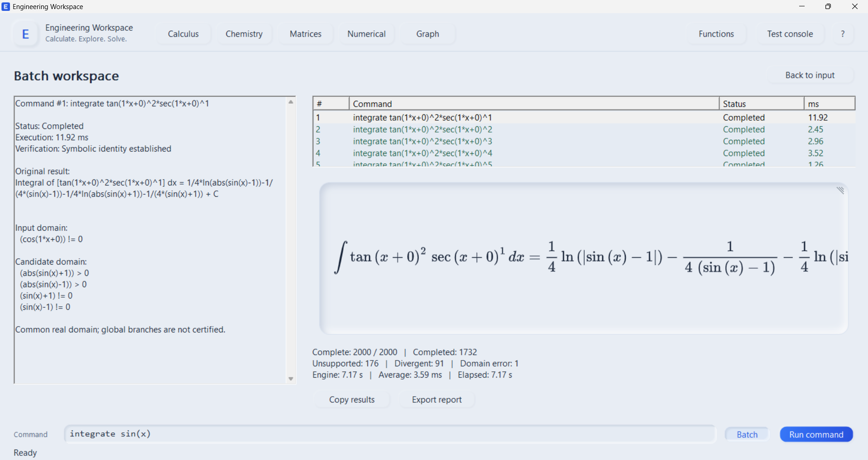Click the Batch button
This screenshot has height=460, width=868.
point(747,435)
